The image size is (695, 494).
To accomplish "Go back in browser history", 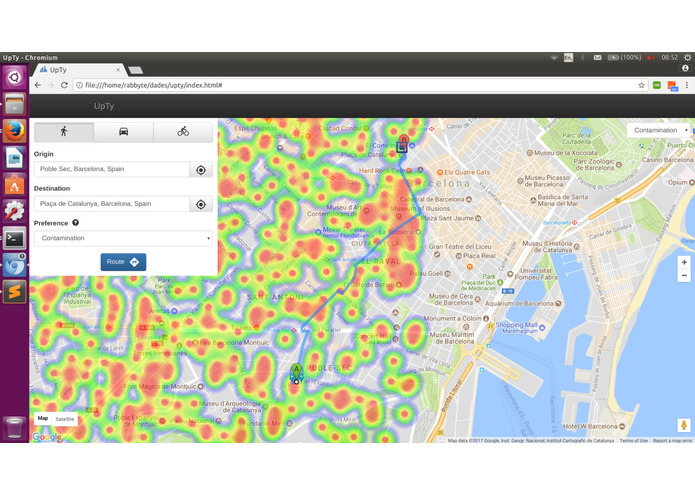I will click(x=38, y=85).
